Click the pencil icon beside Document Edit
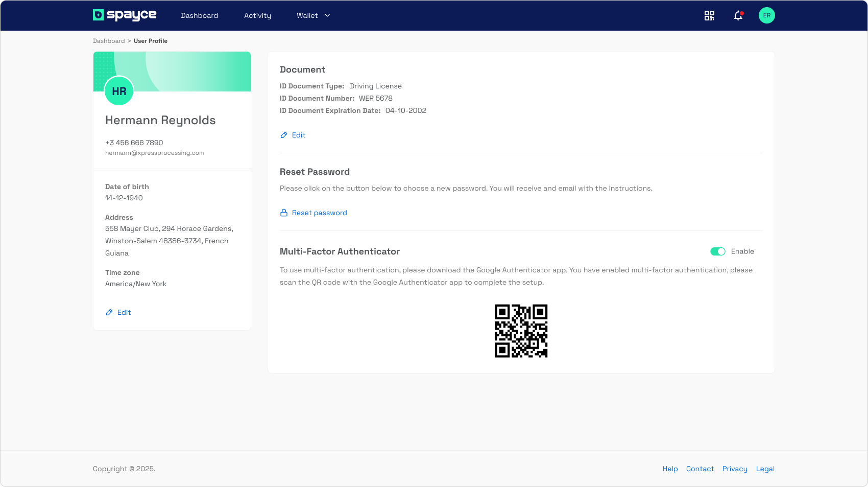The width and height of the screenshot is (868, 487). pyautogui.click(x=284, y=135)
